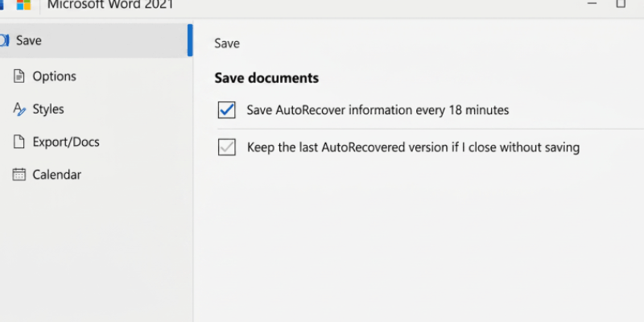Click the Microsoft Word 2021 title text
The width and height of the screenshot is (644, 322).
[x=110, y=5]
